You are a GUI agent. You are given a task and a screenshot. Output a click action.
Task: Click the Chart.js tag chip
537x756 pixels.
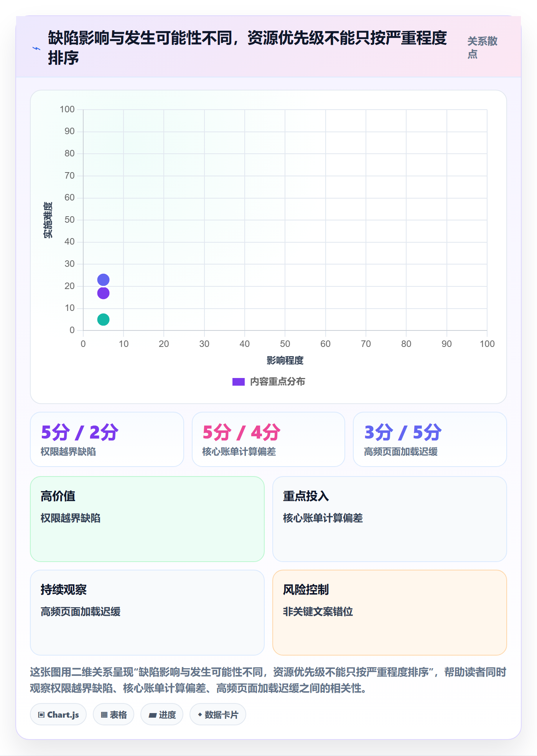tap(58, 715)
